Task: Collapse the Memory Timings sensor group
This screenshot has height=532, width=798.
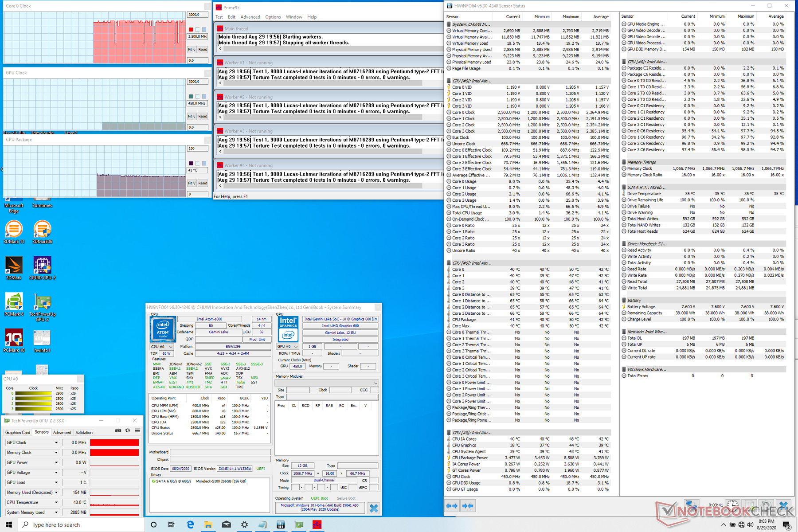Action: 624,162
